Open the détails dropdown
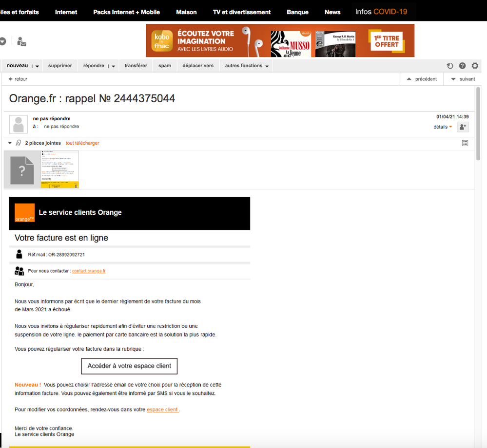This screenshot has height=448, width=487. coord(441,127)
